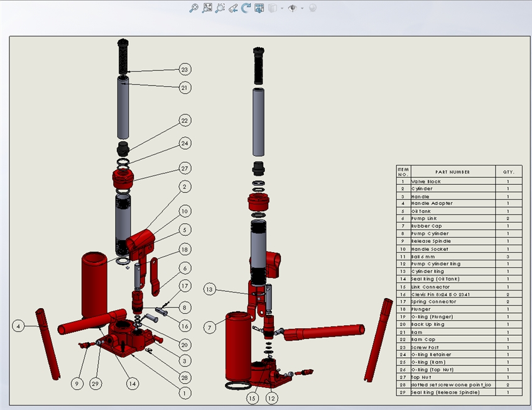Select balloon 4 beside handle tube
This screenshot has height=410, width=532.
pyautogui.click(x=18, y=326)
